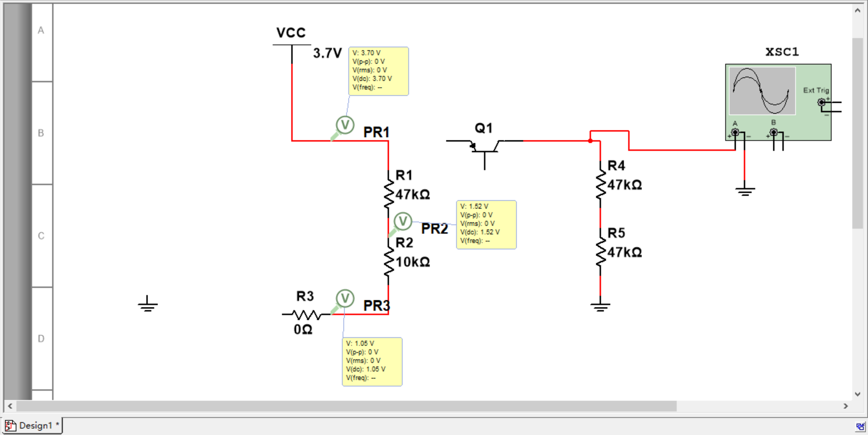
Task: Click the scroll down arrow
Action: tap(858, 394)
